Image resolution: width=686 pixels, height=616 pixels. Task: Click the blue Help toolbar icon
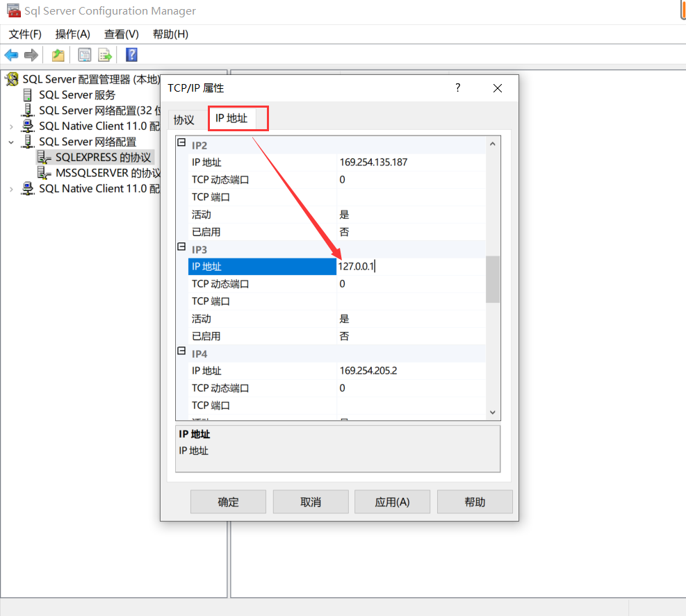pyautogui.click(x=131, y=55)
